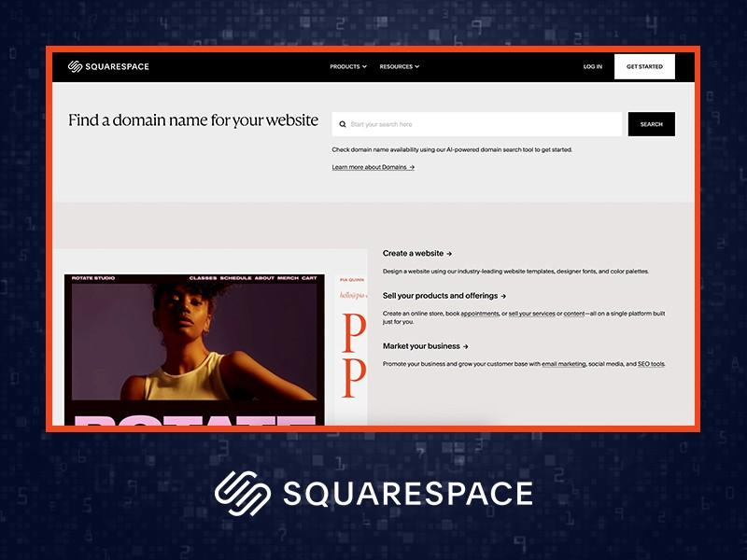Viewport: 747px width, 560px height.
Task: Open CART in the template preview
Action: click(309, 277)
